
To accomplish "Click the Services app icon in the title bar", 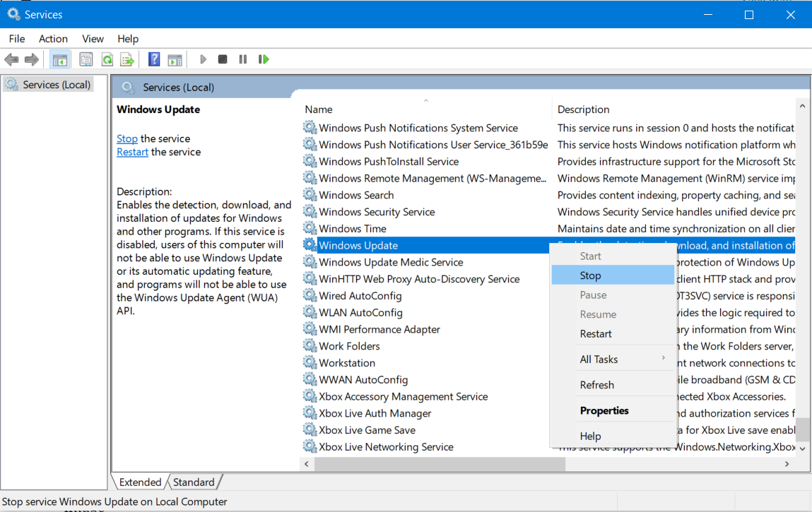I will [x=13, y=14].
